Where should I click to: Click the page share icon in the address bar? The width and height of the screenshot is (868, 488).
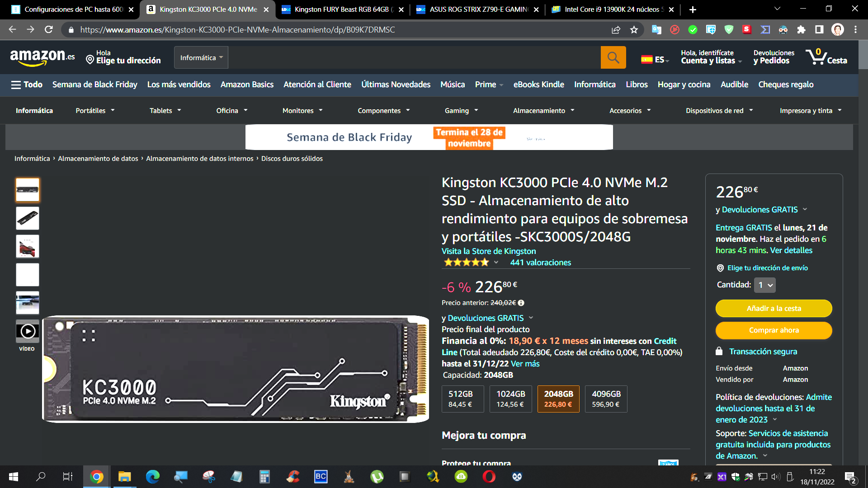tap(616, 30)
